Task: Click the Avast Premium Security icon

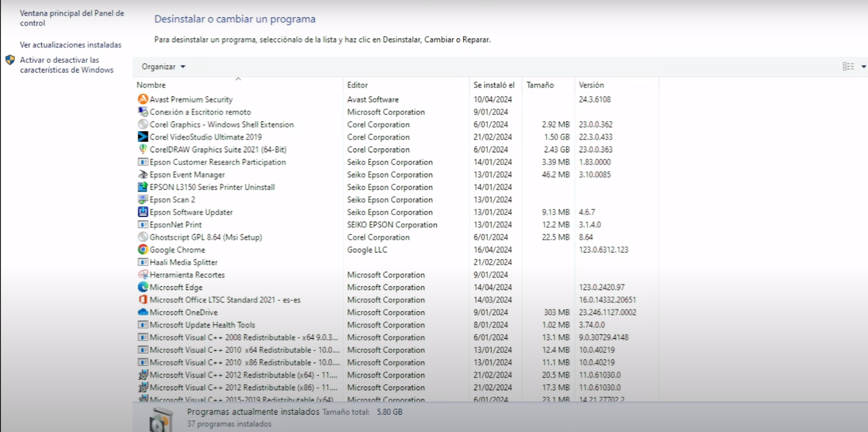Action: (x=143, y=99)
